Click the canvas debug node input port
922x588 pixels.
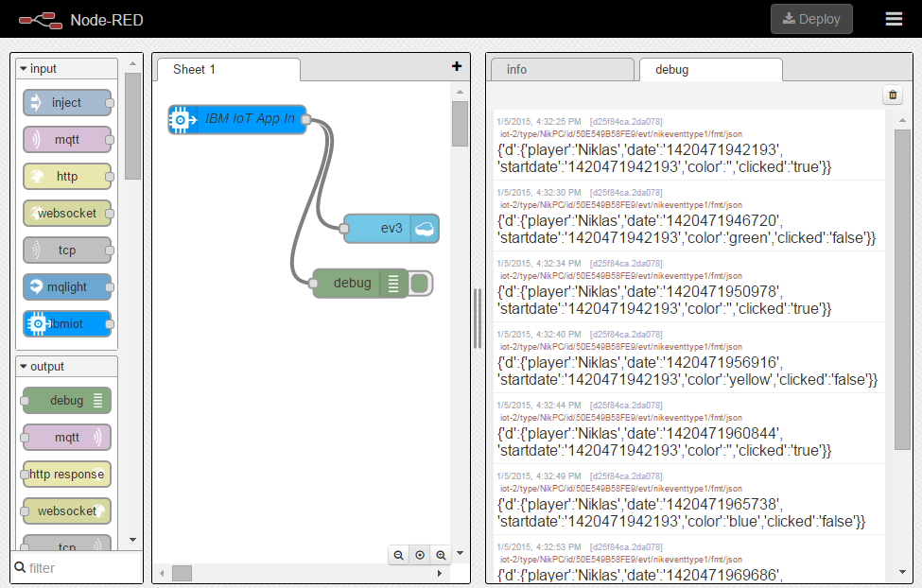(x=313, y=284)
